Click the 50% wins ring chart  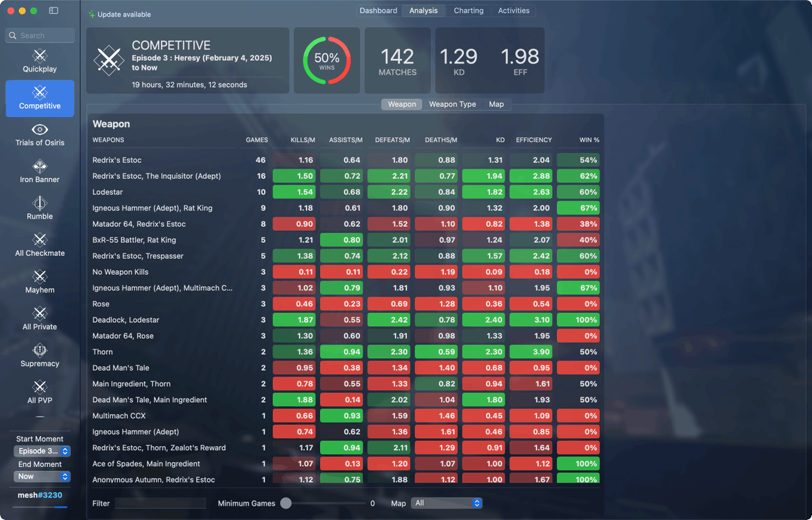pos(327,60)
